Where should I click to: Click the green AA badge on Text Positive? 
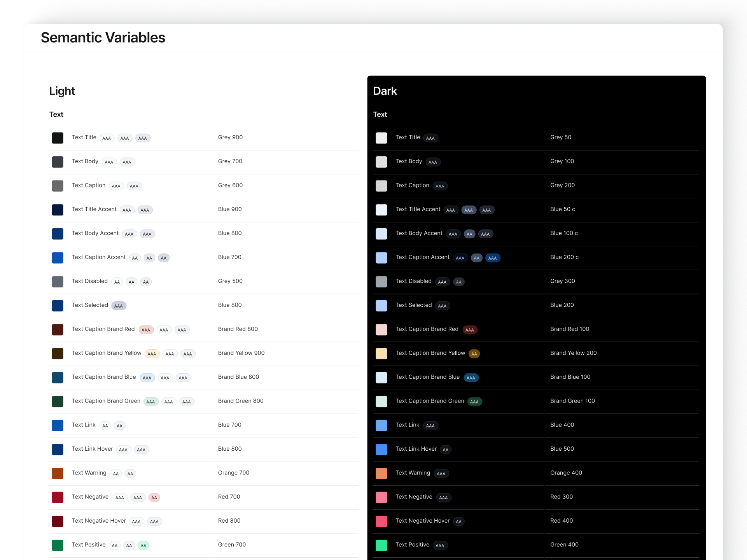143,546
